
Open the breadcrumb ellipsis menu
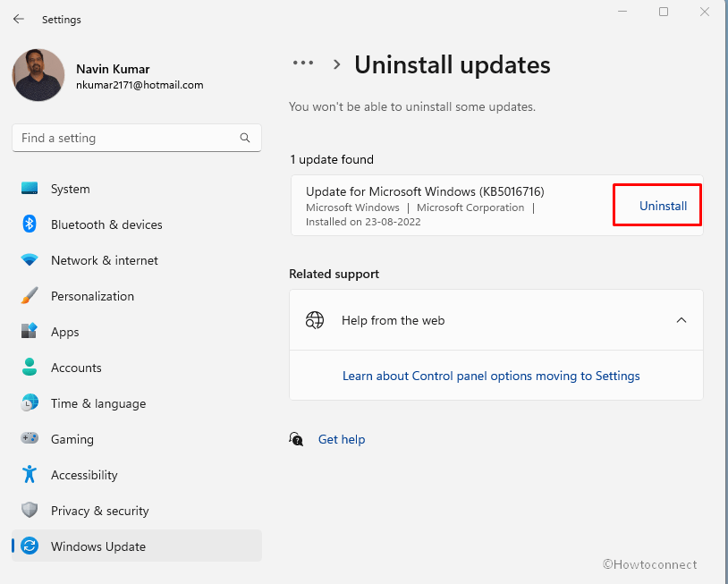click(x=303, y=63)
